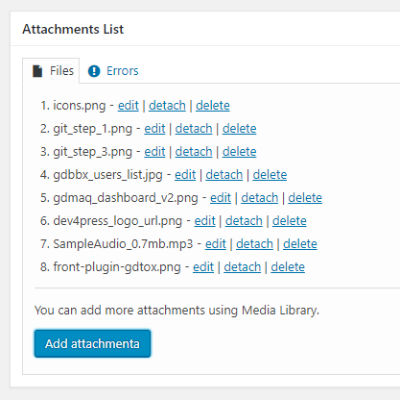Delete the icons.png attachment
This screenshot has height=400, width=400.
[213, 106]
